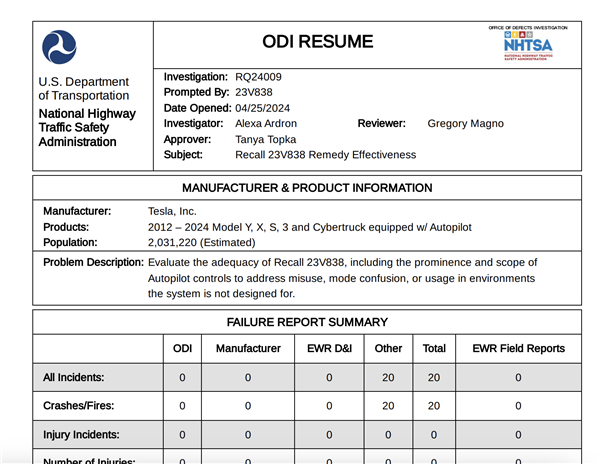Click the Failure Report Summary heading
Viewport: 600px width, 464px height.
[x=307, y=322]
